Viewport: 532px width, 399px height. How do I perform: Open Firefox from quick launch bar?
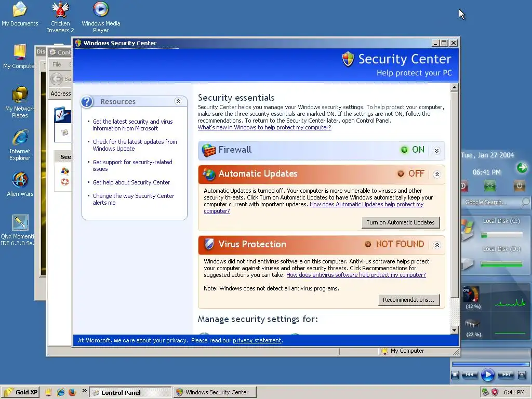72,392
